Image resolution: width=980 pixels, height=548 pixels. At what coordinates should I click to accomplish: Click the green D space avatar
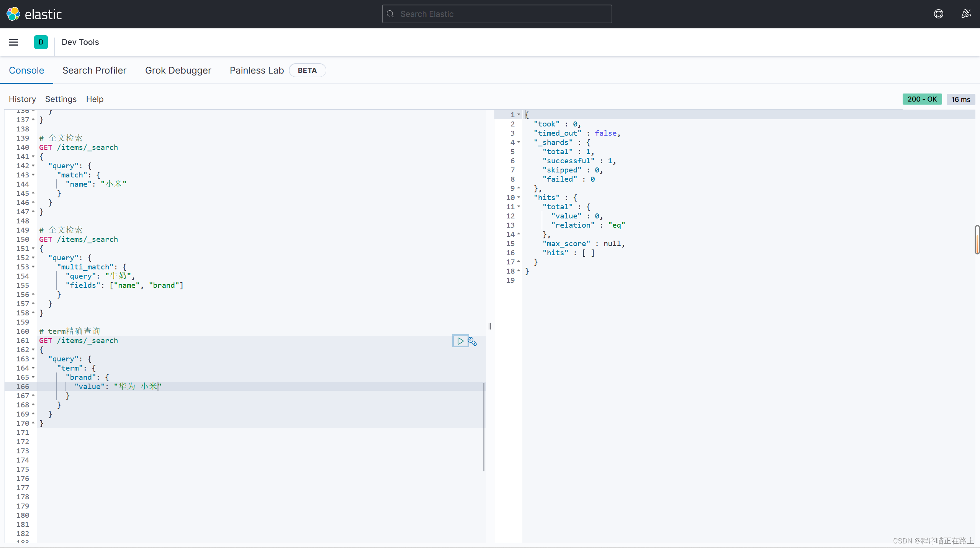coord(41,42)
